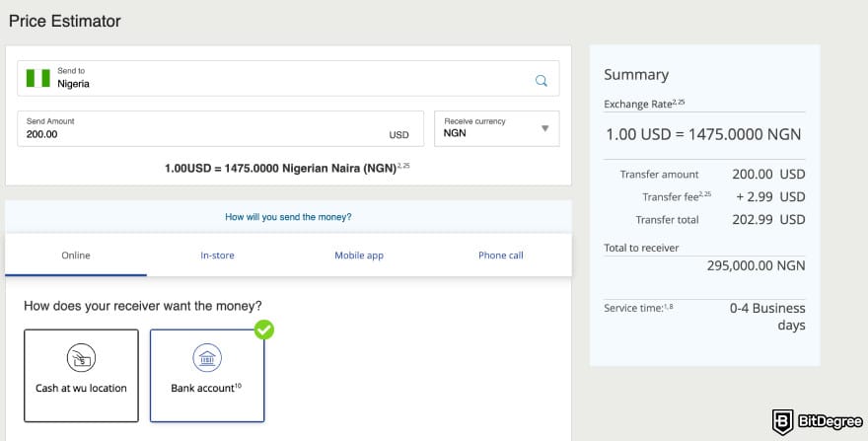Click the Exchange Rate label in Summary
868x441 pixels.
click(644, 104)
